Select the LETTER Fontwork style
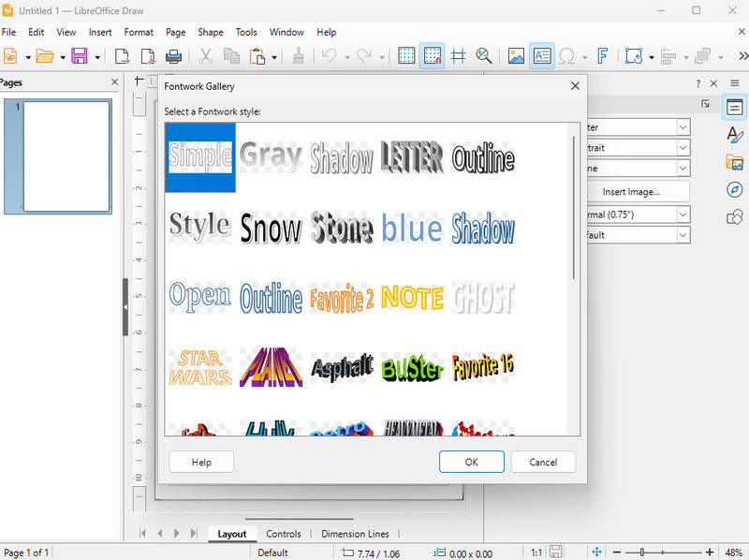The width and height of the screenshot is (749, 560). point(412,157)
